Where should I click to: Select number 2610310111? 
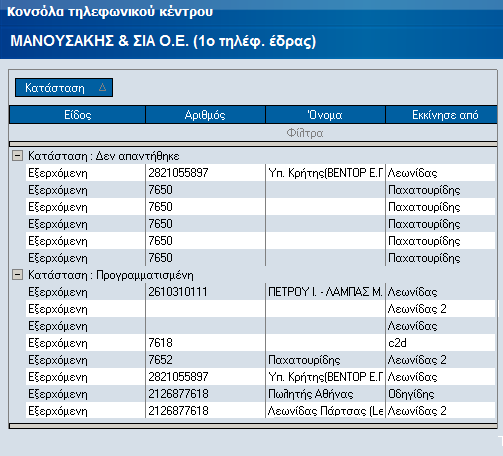point(205,292)
